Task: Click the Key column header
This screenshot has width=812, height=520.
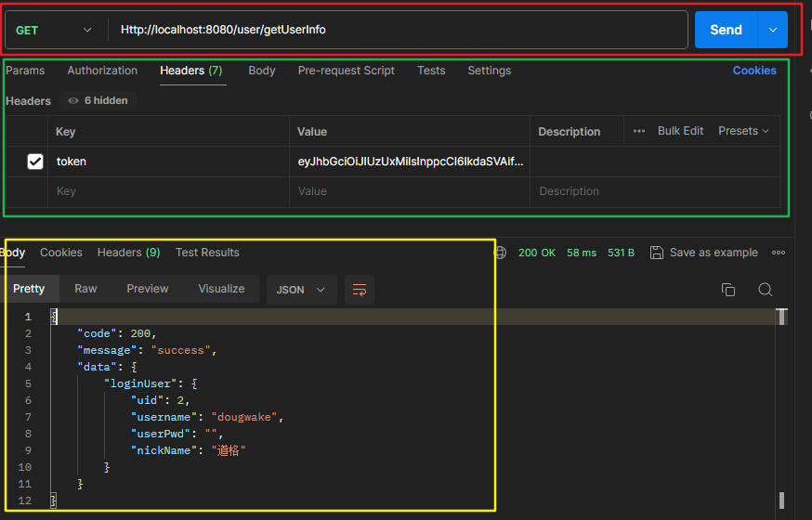Action: click(65, 132)
